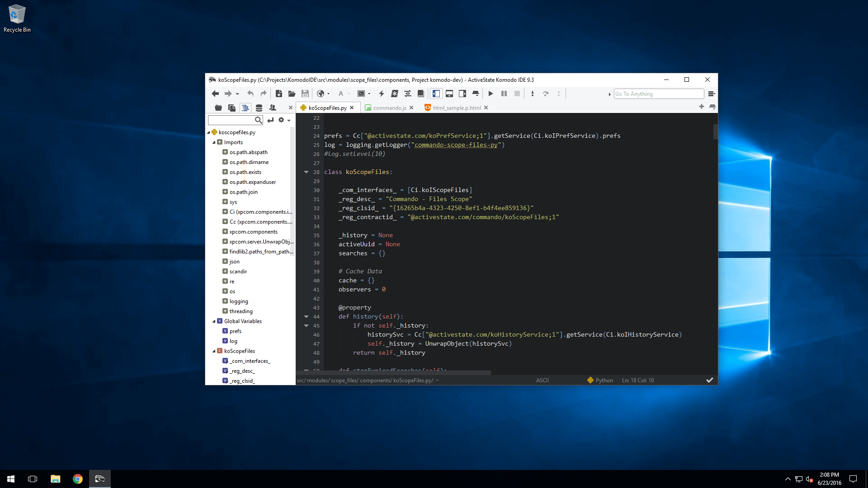Toggle the right side pane visibility
Image resolution: width=868 pixels, height=488 pixels.
(x=462, y=94)
